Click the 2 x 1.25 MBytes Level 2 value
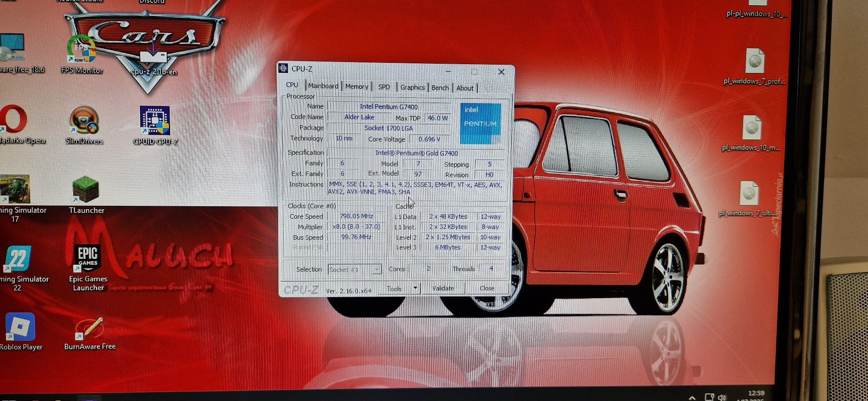 tap(448, 237)
